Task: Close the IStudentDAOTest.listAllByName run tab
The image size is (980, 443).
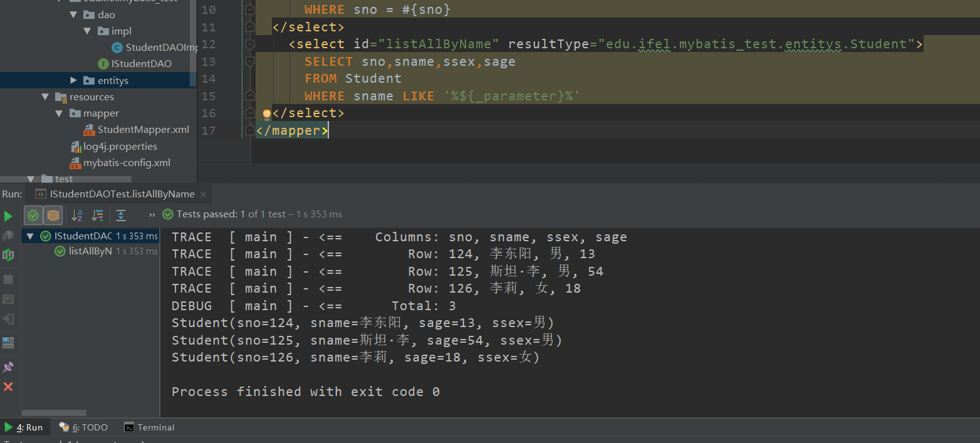Action: pos(204,194)
